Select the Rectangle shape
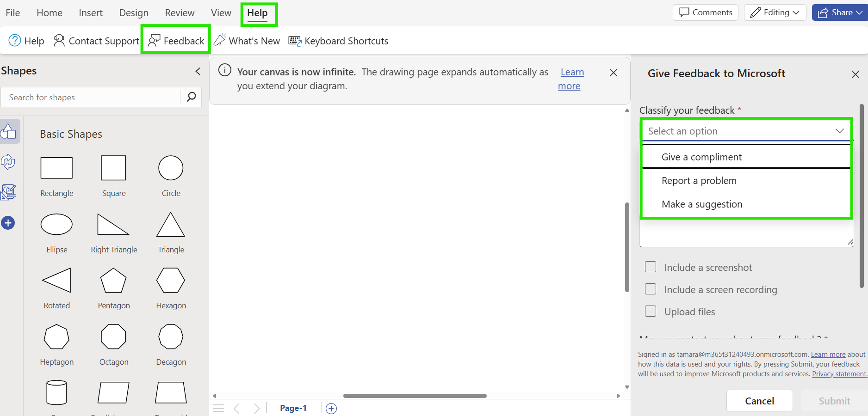 point(56,168)
